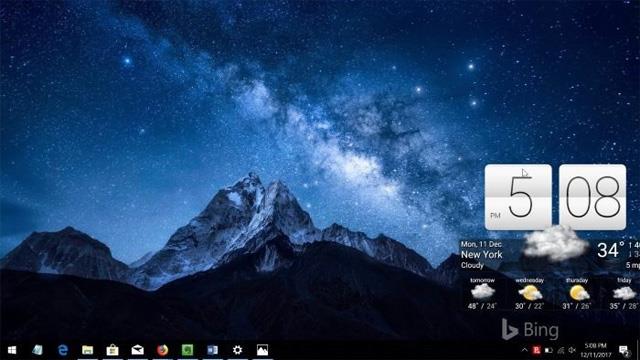Open the Microsoft Store taskbar icon
Screen dimensions: 640x360
(112, 350)
